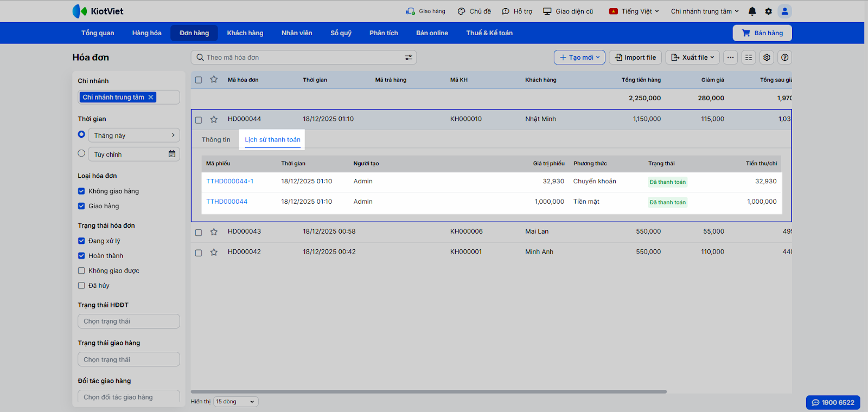Expand the Tạo mới dropdown
The height and width of the screenshot is (412, 868).
coord(579,57)
